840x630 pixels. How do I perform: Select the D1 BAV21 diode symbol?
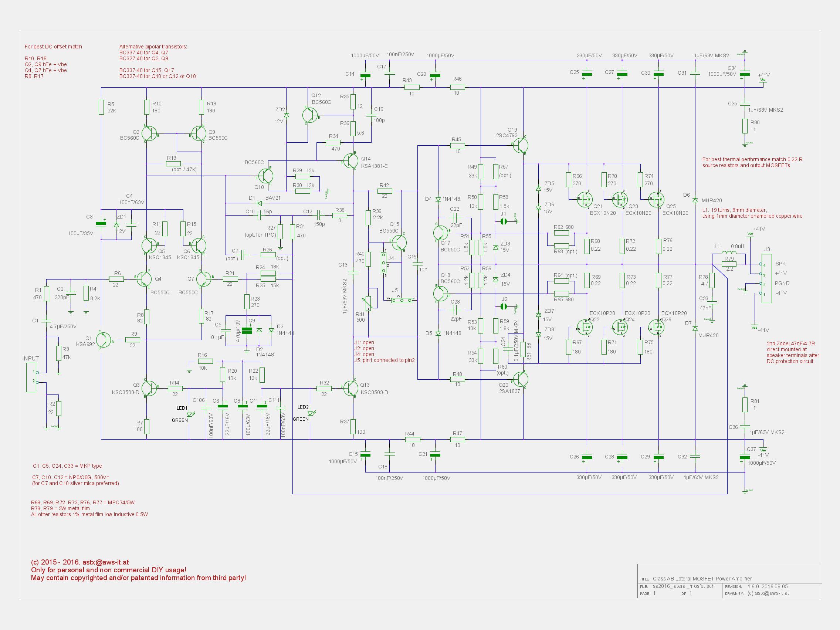pyautogui.click(x=260, y=203)
